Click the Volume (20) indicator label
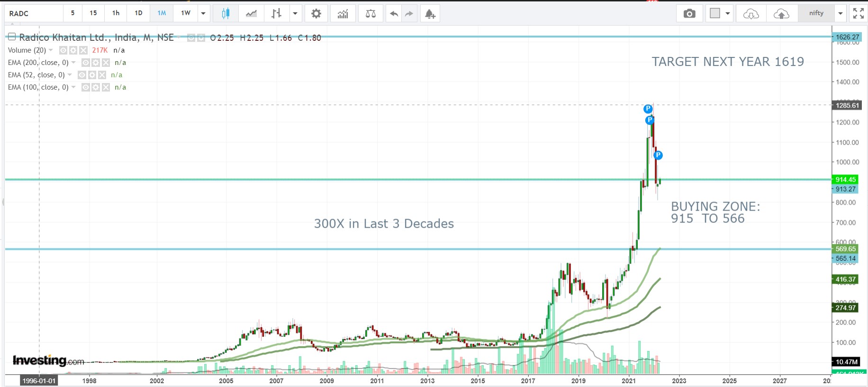The height and width of the screenshot is (387, 868). [27, 50]
